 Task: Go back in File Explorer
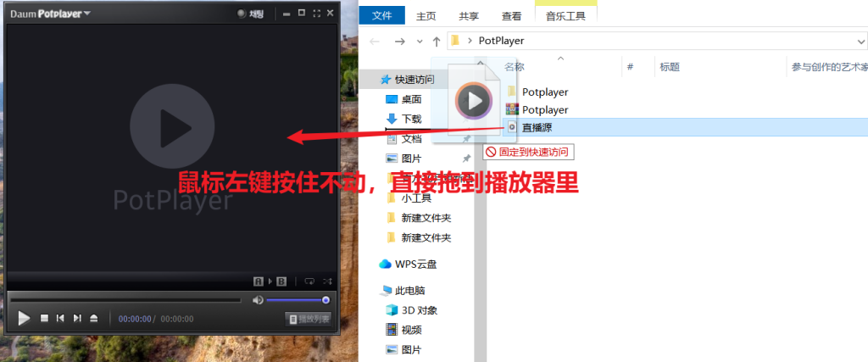[x=375, y=41]
